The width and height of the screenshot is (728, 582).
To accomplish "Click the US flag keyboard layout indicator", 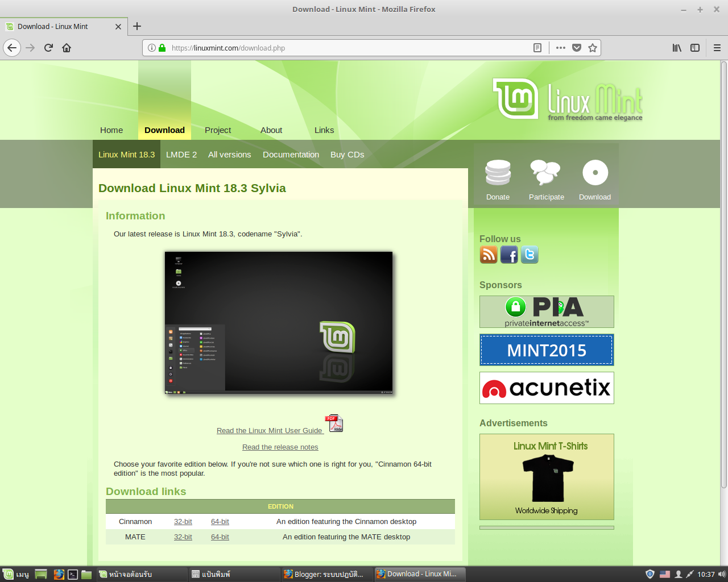I will coord(665,574).
